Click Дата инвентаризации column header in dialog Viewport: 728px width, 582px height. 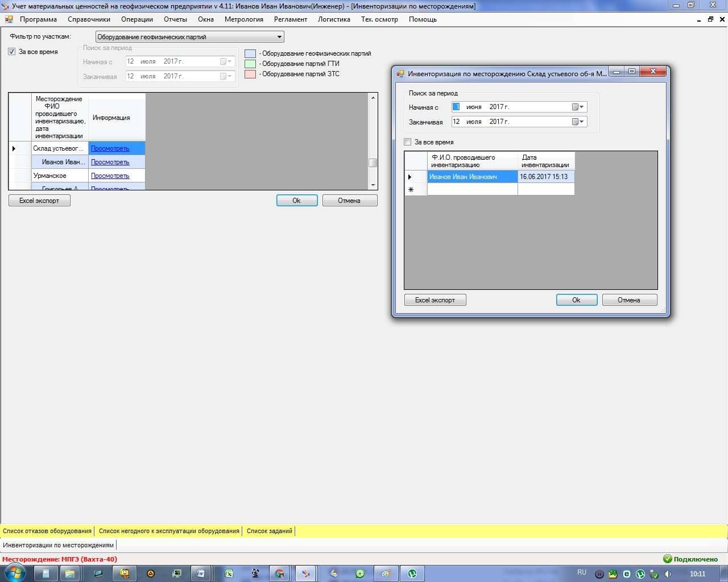[546, 161]
